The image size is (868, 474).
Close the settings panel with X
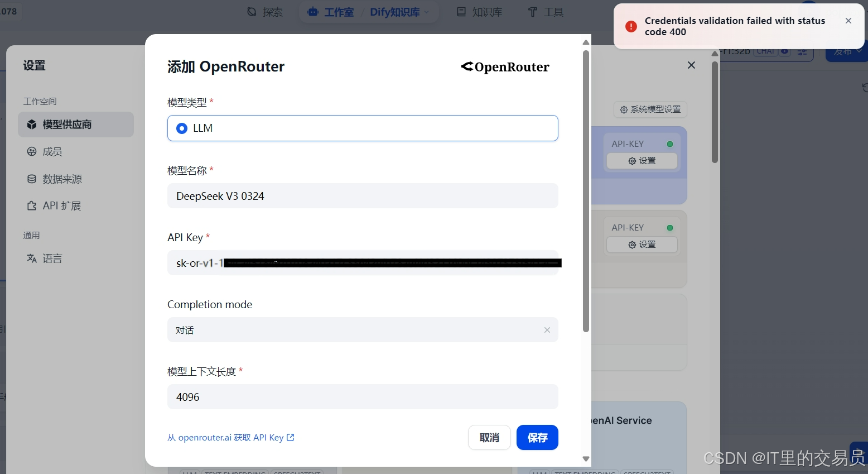(x=692, y=65)
